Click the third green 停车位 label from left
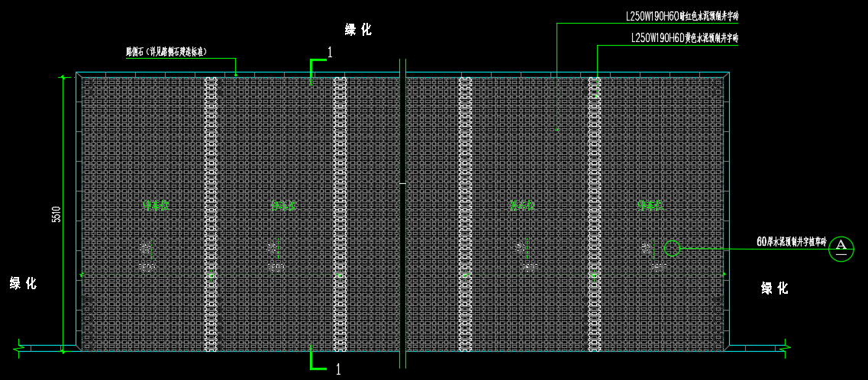This screenshot has height=380, width=868. point(523,206)
